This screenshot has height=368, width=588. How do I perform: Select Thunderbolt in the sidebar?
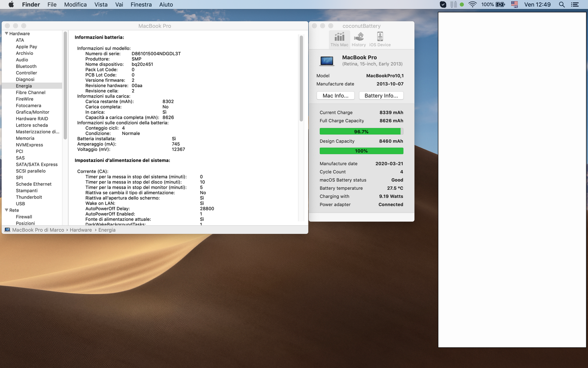point(29,197)
